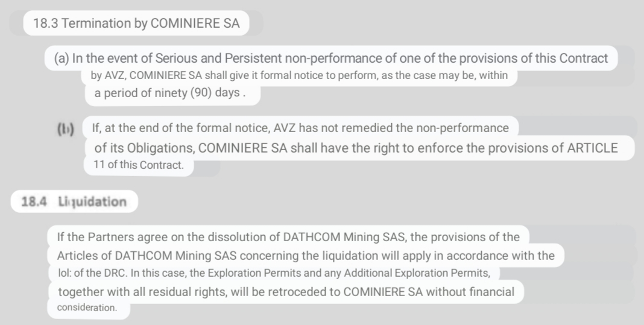Click the line starting 'by AVZ, COMINIERE SA shall'

pos(299,76)
